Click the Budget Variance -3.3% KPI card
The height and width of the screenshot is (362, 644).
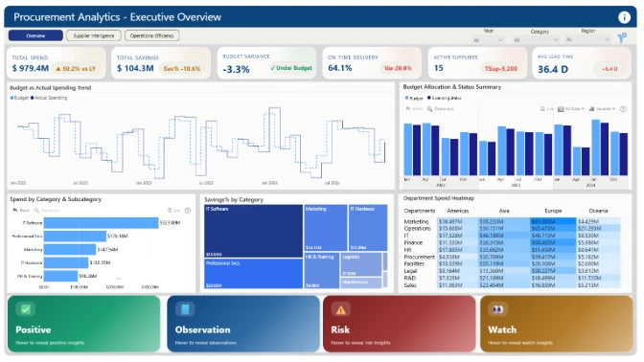266,63
